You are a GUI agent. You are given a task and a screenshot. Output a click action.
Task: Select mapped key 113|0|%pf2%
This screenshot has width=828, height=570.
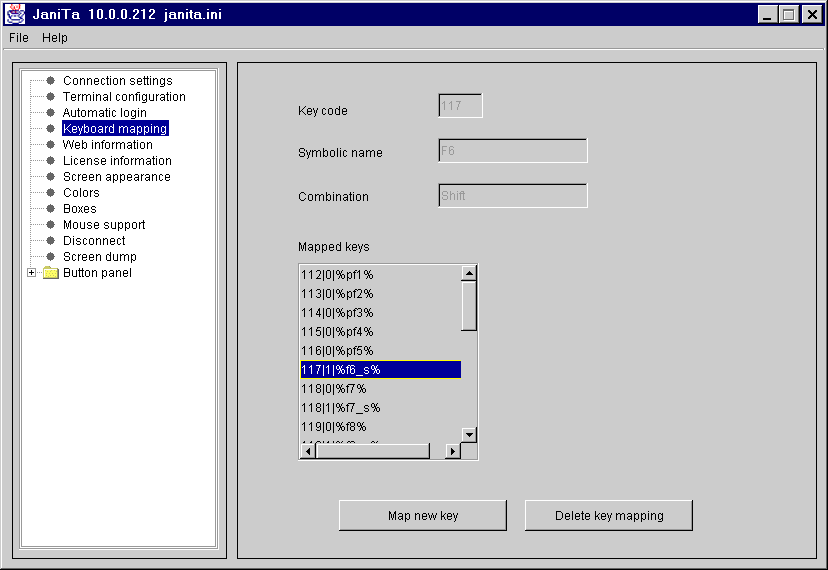tap(380, 294)
